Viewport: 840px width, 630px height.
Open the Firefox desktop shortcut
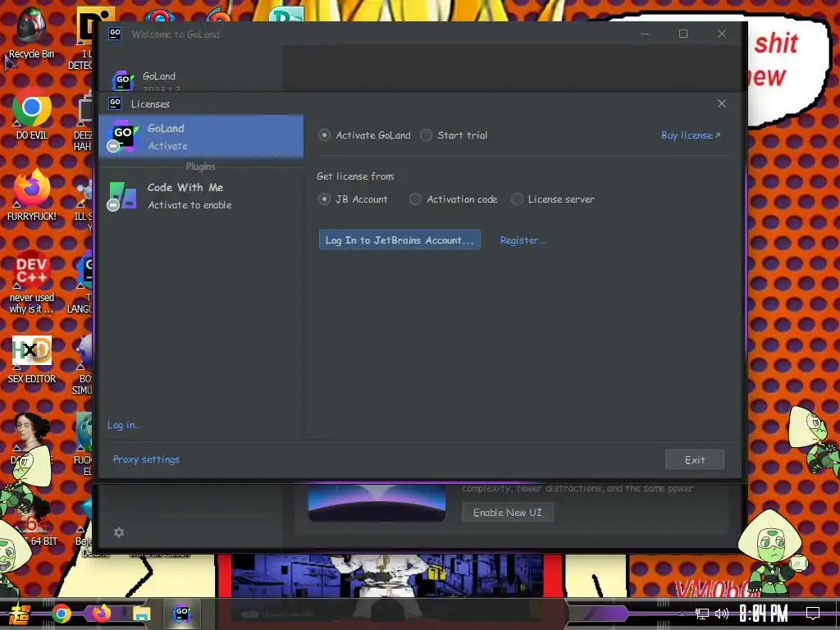tap(32, 195)
